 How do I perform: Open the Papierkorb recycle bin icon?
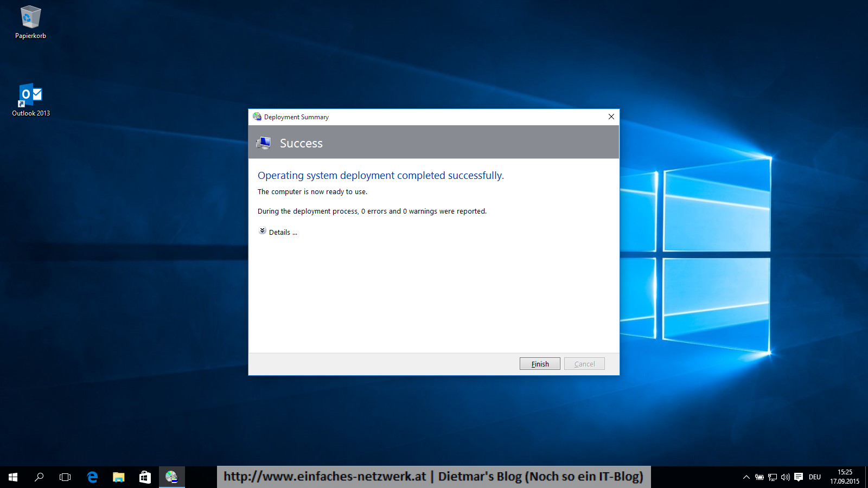tap(30, 22)
